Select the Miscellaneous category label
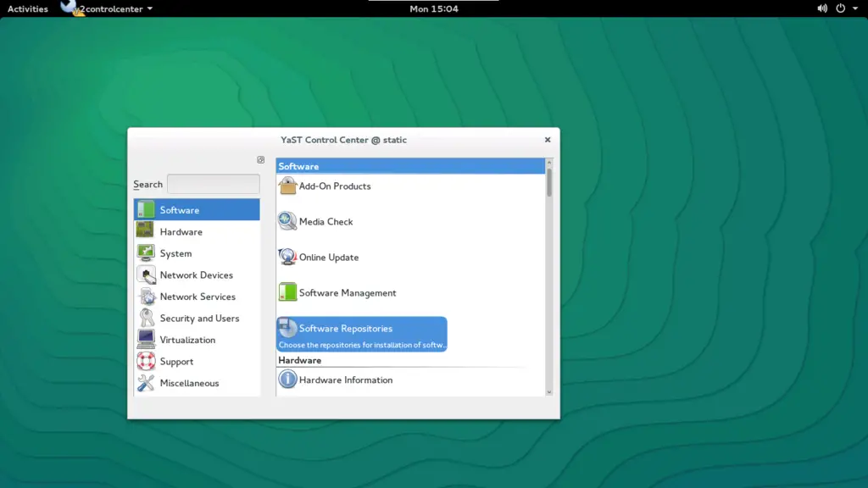 pos(189,383)
